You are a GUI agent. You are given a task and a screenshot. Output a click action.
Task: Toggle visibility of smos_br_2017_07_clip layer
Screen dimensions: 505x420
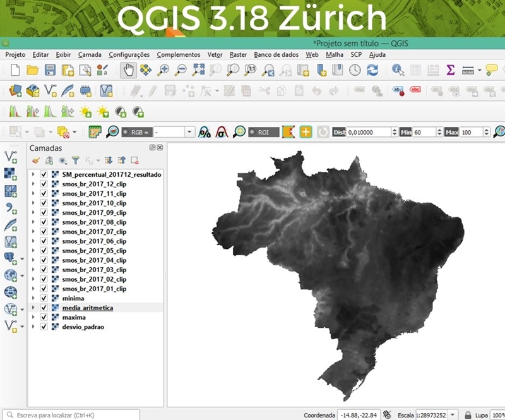coord(44,231)
